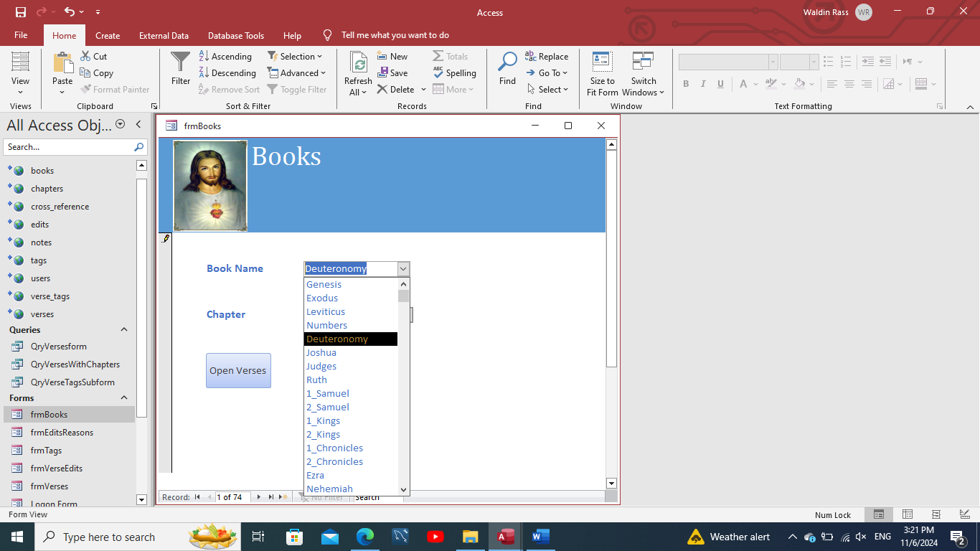This screenshot has width=980, height=551.
Task: Open the Database Tools tab
Action: pos(235,35)
